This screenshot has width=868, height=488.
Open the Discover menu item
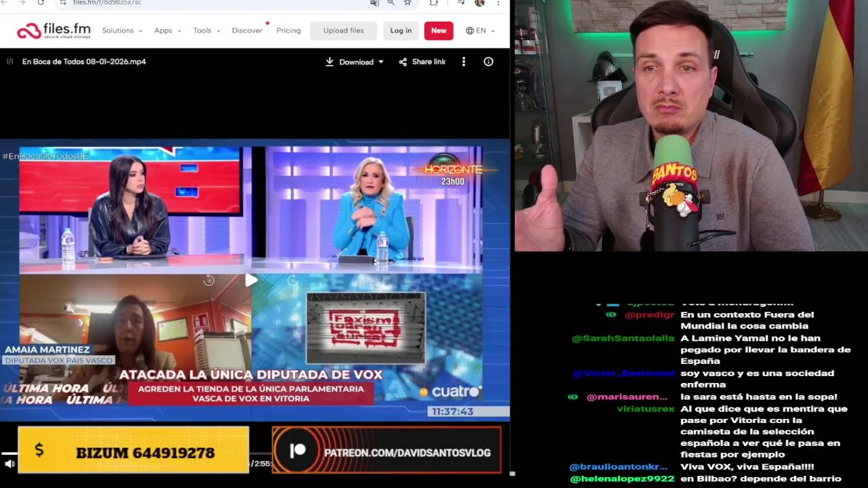click(247, 30)
